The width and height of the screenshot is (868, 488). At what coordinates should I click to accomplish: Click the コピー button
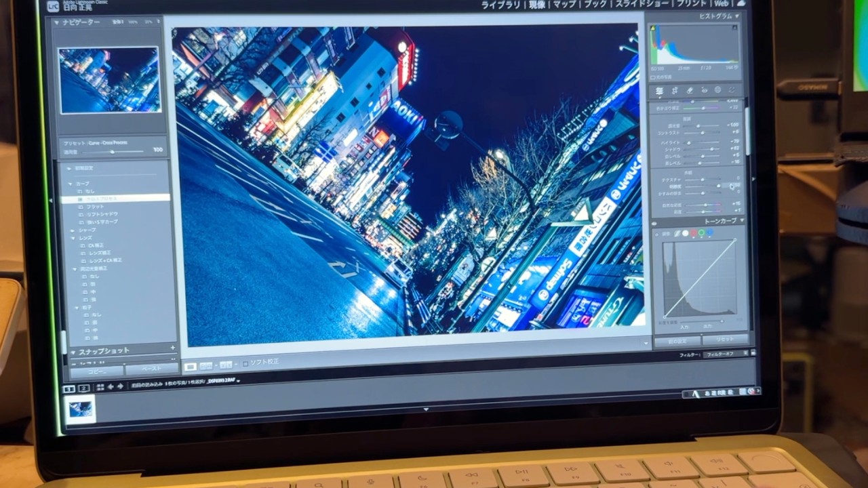(97, 371)
